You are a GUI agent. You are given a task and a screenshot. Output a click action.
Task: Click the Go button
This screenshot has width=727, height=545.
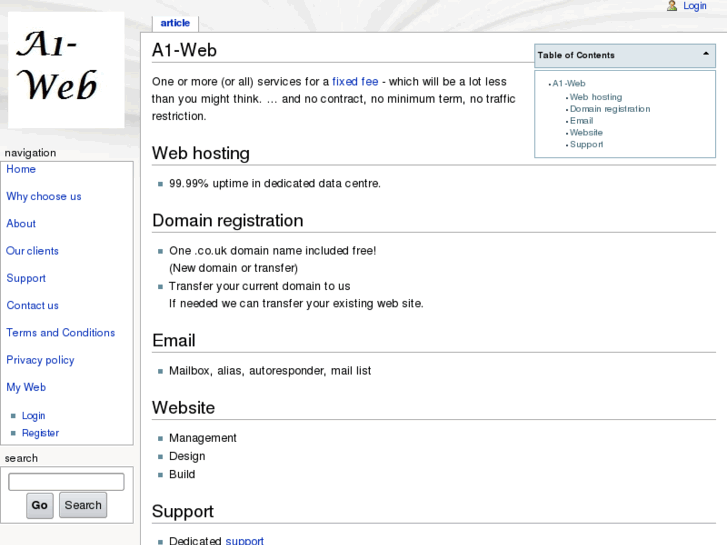(x=39, y=505)
